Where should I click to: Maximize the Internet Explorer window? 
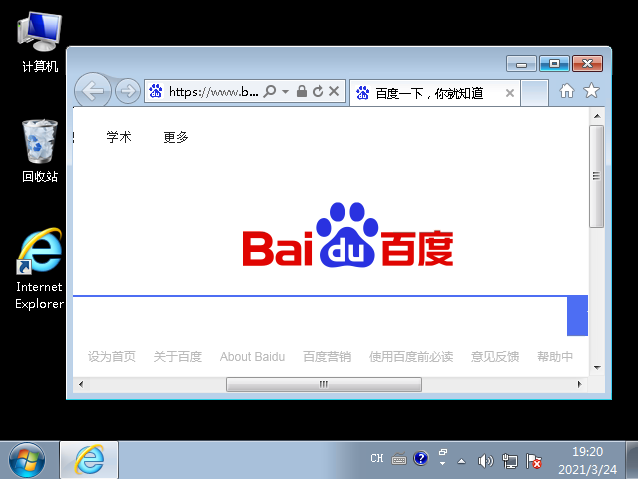point(554,64)
